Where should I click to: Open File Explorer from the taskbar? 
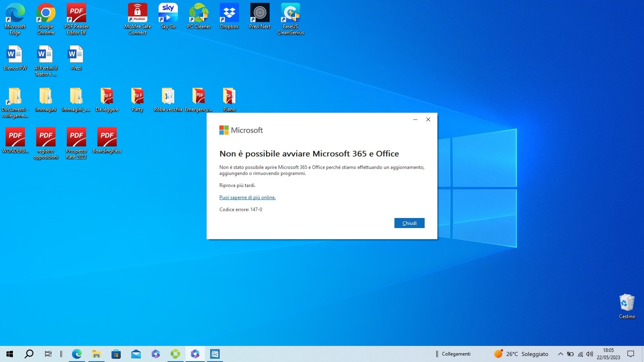[96, 354]
